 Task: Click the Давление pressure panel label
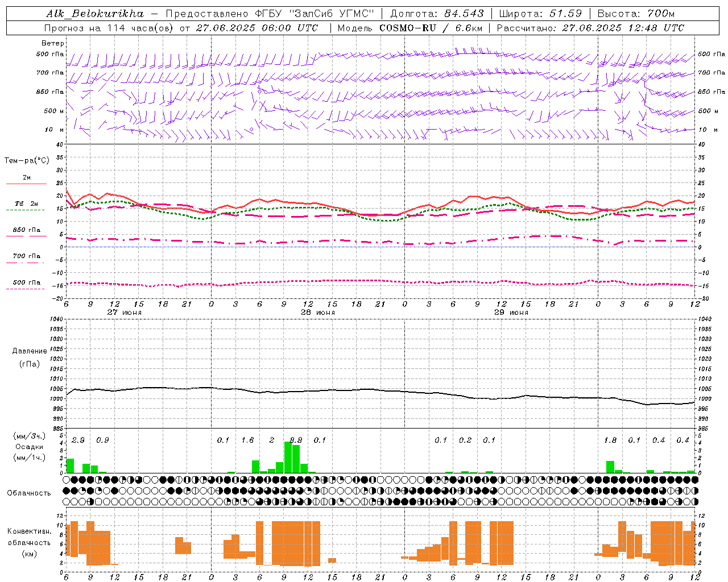[x=29, y=351]
